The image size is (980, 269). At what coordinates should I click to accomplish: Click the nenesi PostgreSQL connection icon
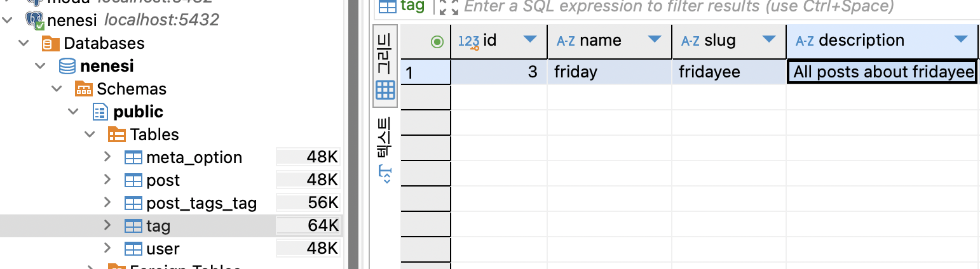(x=35, y=20)
